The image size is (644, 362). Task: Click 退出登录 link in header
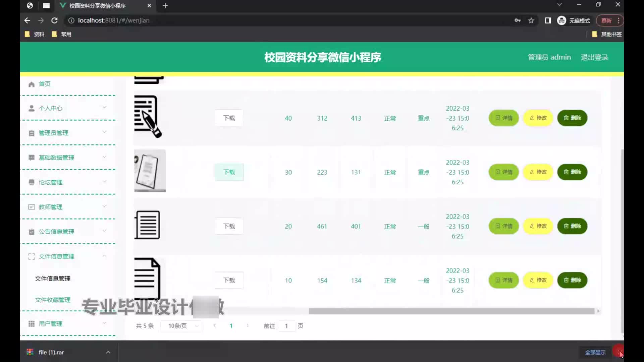click(x=594, y=57)
